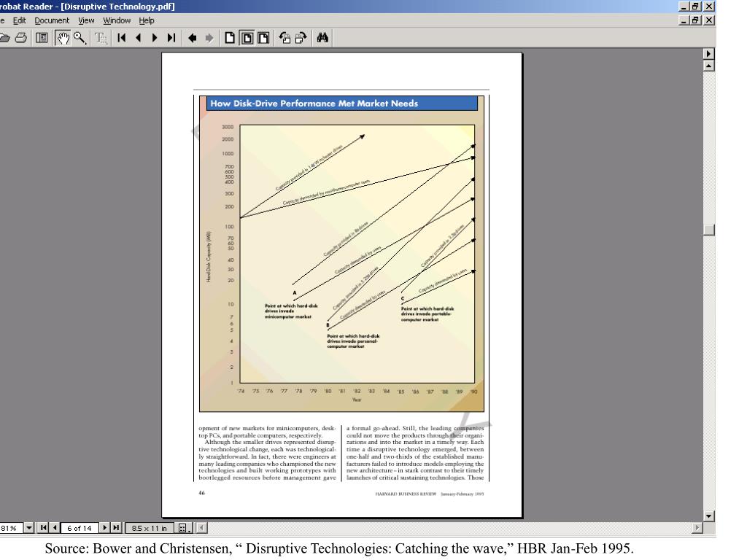
Task: Open Find with the binoculars icon
Action: [x=322, y=38]
